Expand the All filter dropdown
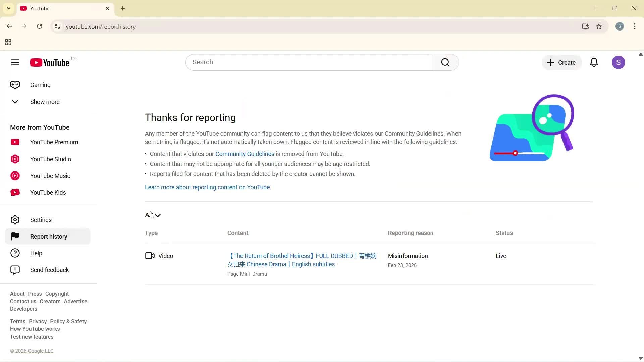The image size is (644, 362). coord(153,215)
